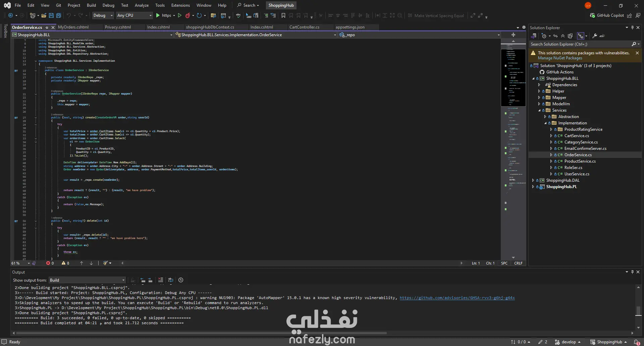Click the editor horizontal scrollbar track
Viewport: 644px width, 346px height.
pyautogui.click(x=292, y=263)
